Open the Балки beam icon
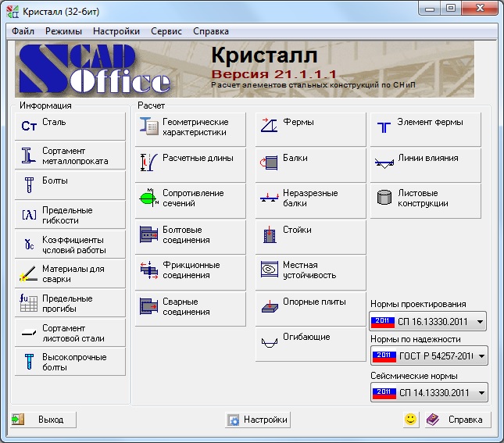Image resolution: width=504 pixels, height=443 pixels. (x=269, y=163)
